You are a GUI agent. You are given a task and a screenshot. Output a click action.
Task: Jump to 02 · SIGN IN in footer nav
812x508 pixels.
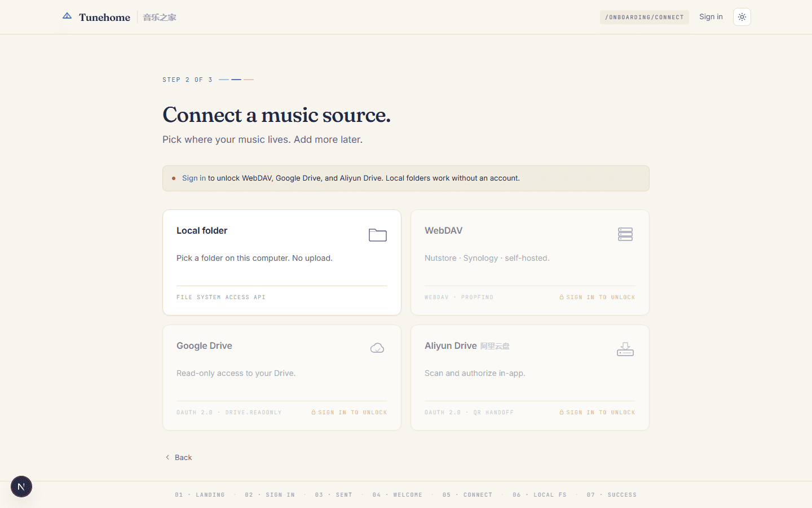tap(270, 495)
